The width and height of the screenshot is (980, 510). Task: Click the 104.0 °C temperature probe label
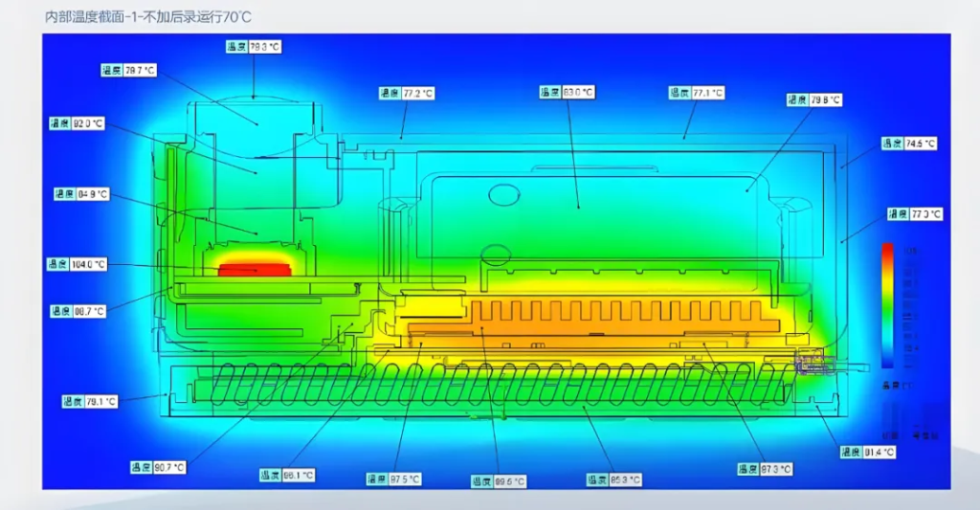click(x=78, y=264)
